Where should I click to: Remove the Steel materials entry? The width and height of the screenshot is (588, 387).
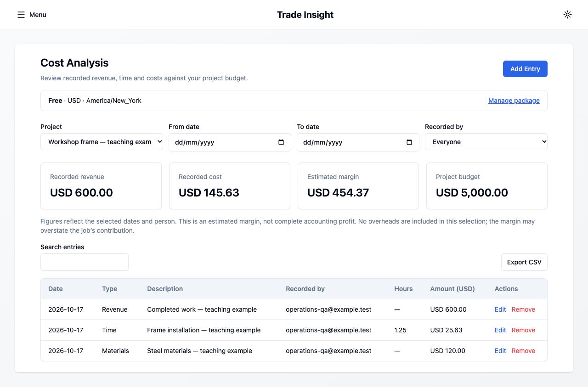coord(523,351)
